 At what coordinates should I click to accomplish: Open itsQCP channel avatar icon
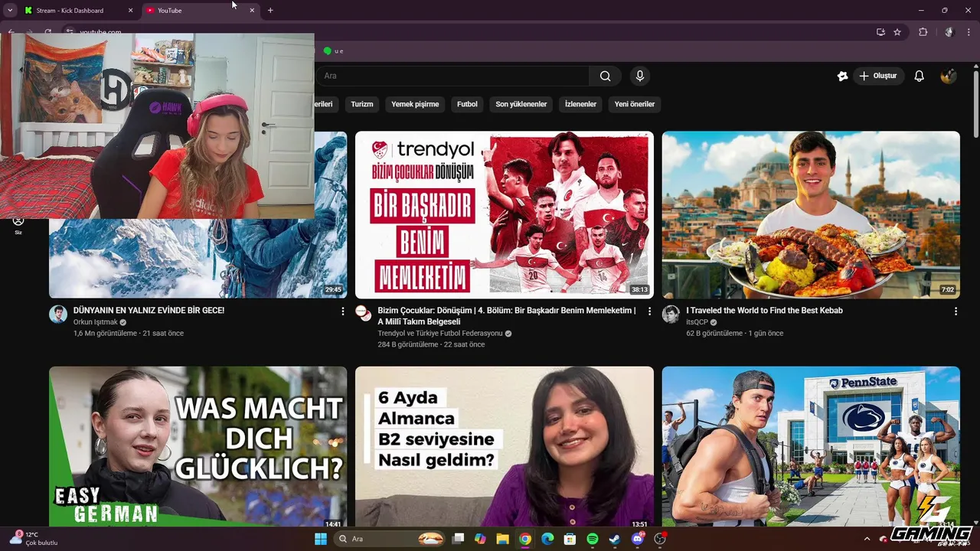pyautogui.click(x=671, y=315)
